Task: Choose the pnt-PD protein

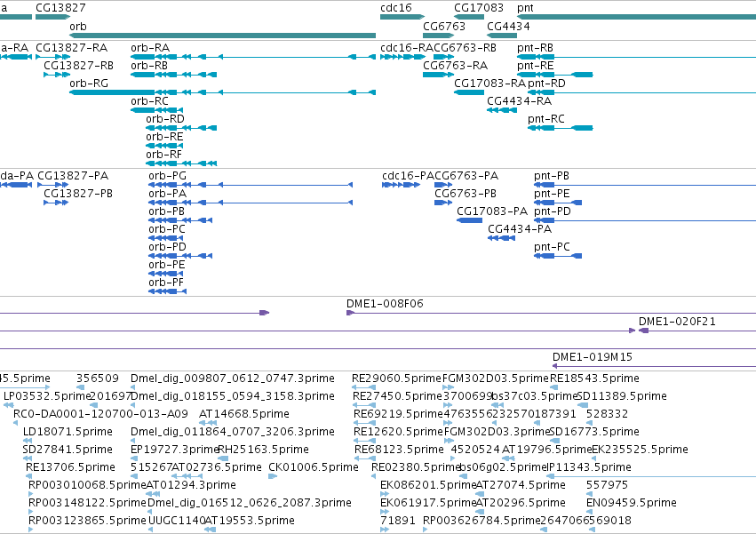Action: pyautogui.click(x=553, y=211)
